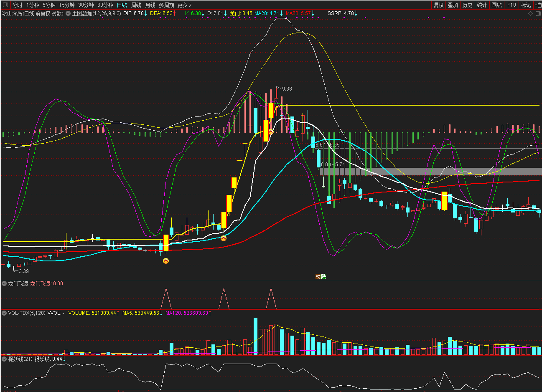Click the 捉妖线(21) indicator name
The height and width of the screenshot is (392, 542).
coord(20,359)
